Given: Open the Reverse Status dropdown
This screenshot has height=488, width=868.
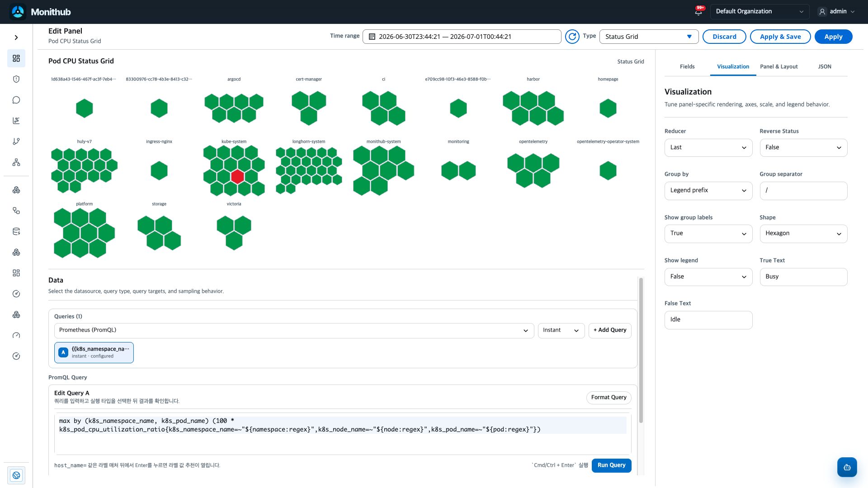Looking at the screenshot, I should (x=803, y=148).
